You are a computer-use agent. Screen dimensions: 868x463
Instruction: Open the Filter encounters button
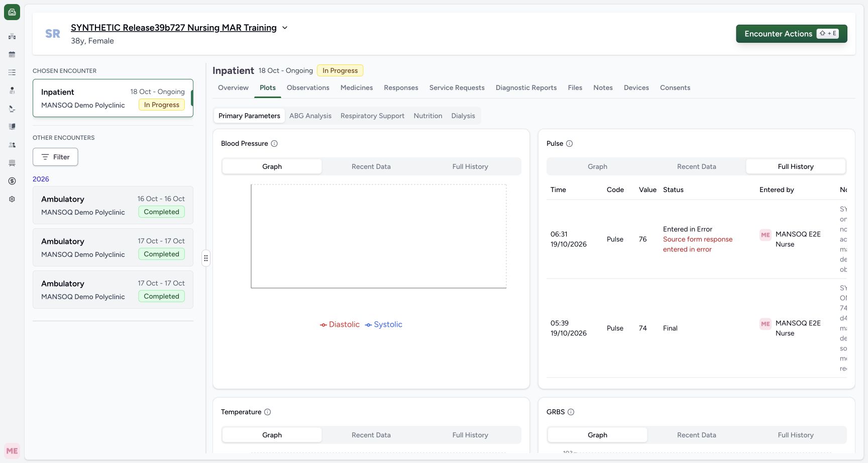55,157
